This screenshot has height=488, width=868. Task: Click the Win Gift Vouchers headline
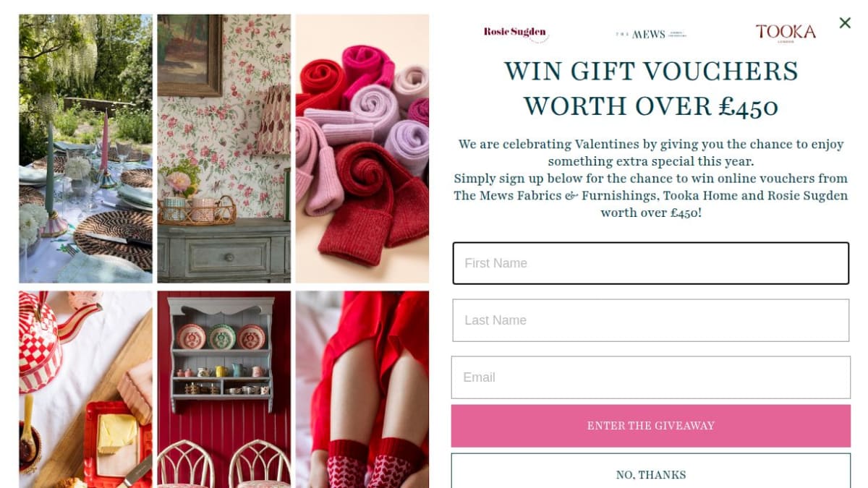pyautogui.click(x=650, y=89)
